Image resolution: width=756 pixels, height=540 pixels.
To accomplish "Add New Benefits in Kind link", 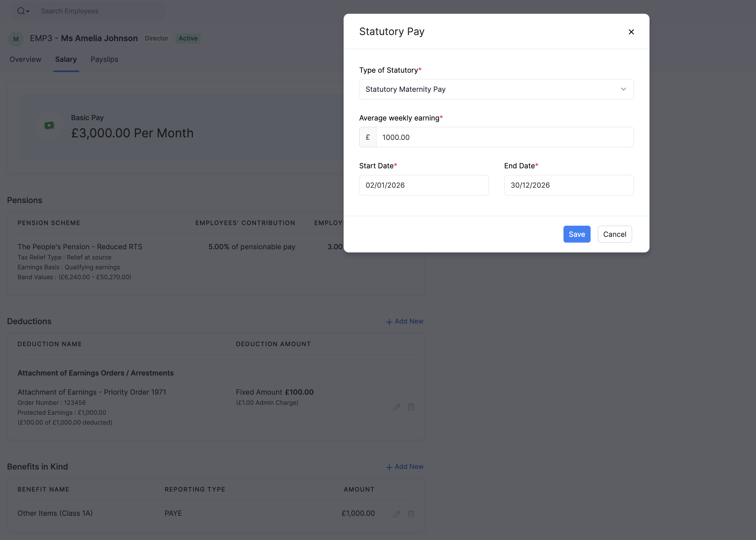I will tap(404, 466).
